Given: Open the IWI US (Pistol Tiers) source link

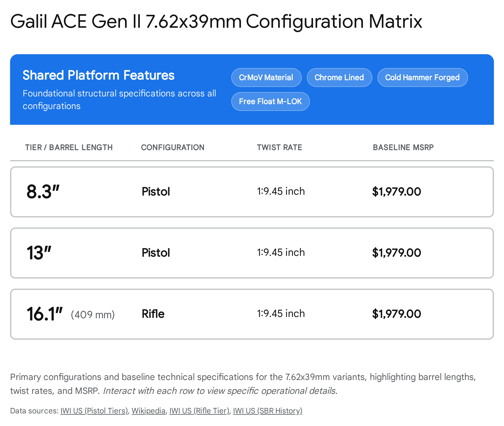Looking at the screenshot, I should 94,411.
